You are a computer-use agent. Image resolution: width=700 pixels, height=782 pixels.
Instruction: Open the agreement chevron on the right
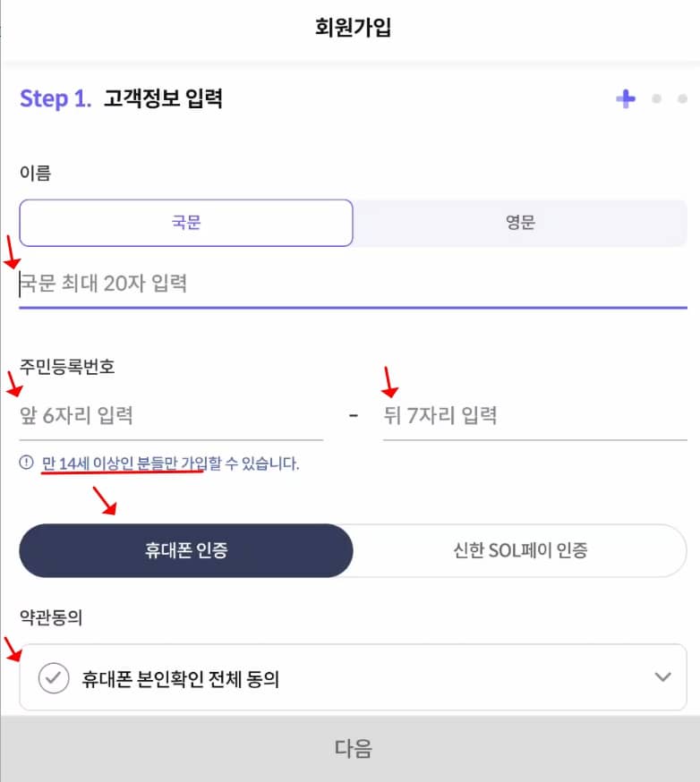(x=664, y=677)
